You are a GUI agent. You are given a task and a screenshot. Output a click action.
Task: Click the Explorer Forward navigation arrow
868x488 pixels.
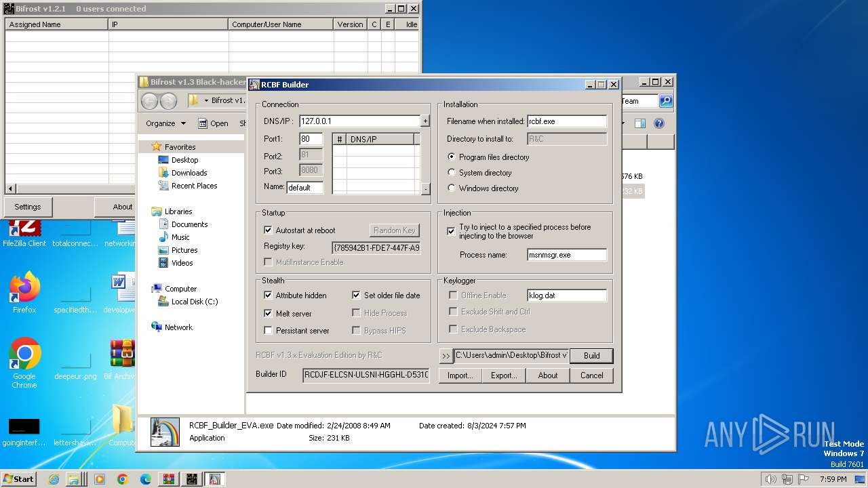tap(168, 101)
